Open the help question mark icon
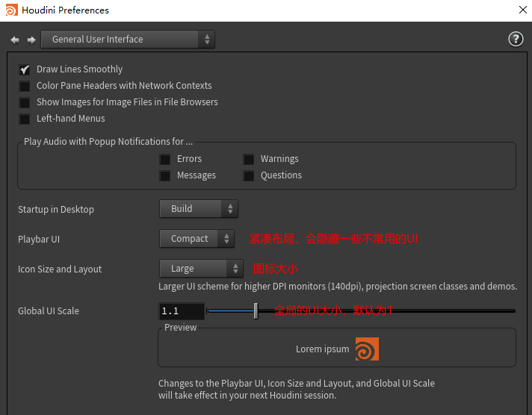 [516, 39]
